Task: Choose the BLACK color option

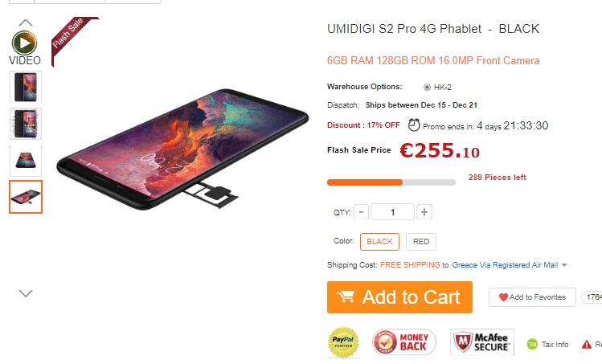Action: [379, 242]
